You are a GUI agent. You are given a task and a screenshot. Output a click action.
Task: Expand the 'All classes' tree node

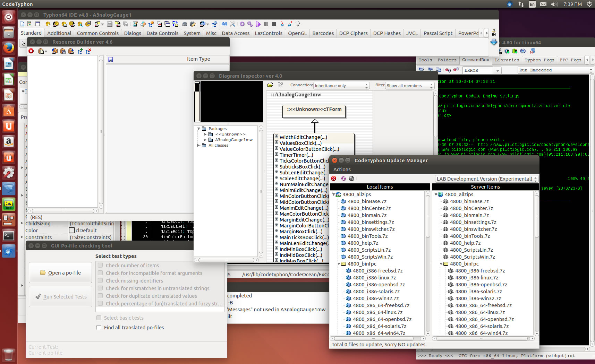(198, 145)
